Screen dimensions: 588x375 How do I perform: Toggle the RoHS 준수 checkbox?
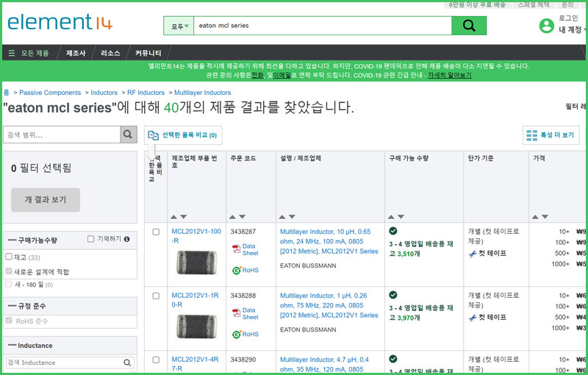[x=9, y=321]
